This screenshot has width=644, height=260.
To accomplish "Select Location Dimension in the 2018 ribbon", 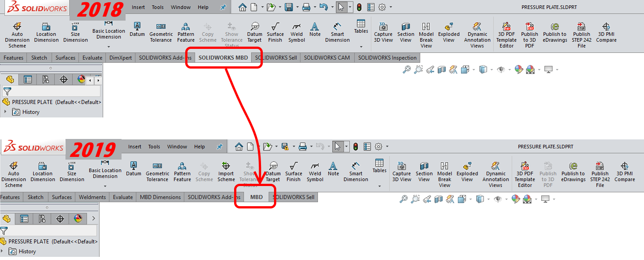I will (x=46, y=32).
